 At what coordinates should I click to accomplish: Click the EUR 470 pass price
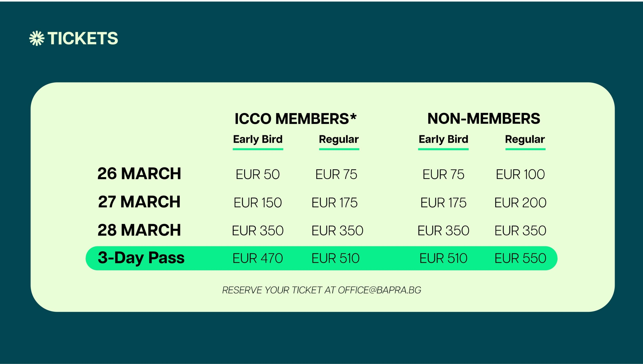(258, 258)
